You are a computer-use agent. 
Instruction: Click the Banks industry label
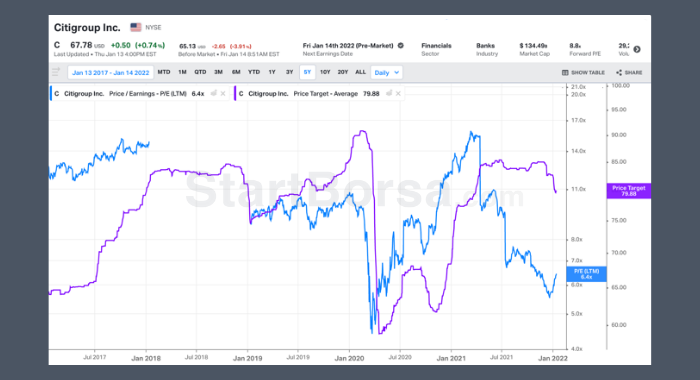pos(485,46)
